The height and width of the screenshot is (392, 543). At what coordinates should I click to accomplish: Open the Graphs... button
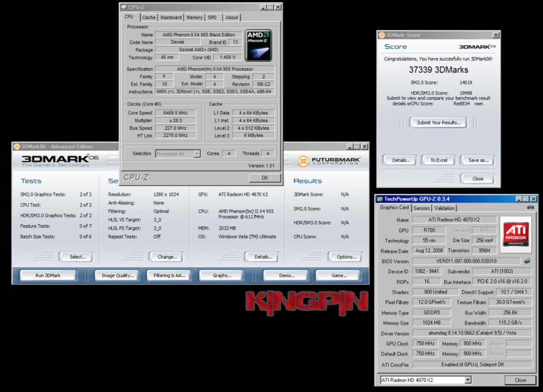[222, 275]
